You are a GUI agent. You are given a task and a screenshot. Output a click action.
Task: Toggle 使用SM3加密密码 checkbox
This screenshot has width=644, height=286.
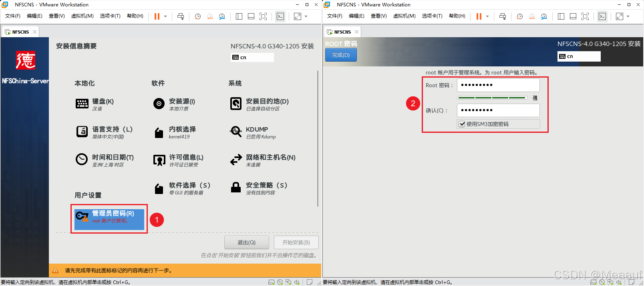coord(462,124)
